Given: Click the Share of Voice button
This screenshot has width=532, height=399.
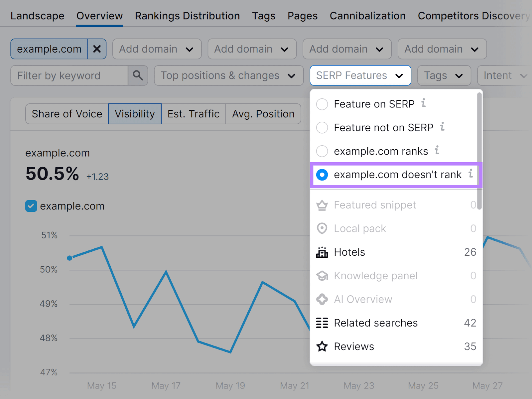Looking at the screenshot, I should click(x=66, y=114).
